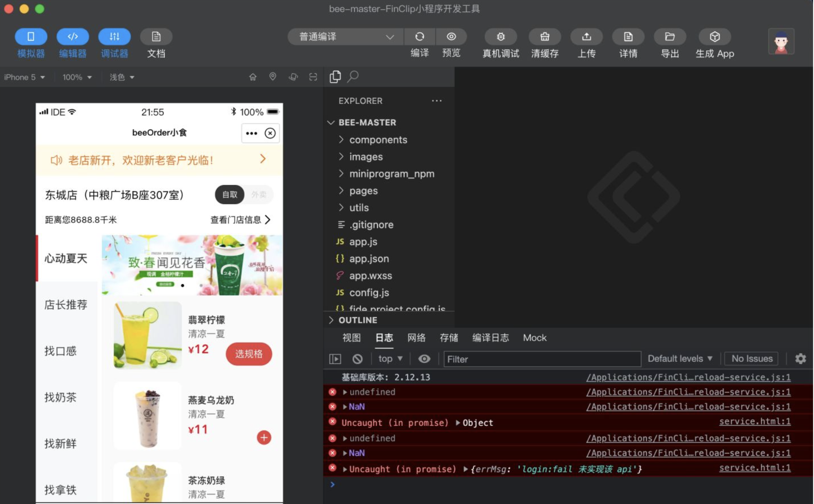
Task: Open the top context dropdown
Action: pos(391,359)
